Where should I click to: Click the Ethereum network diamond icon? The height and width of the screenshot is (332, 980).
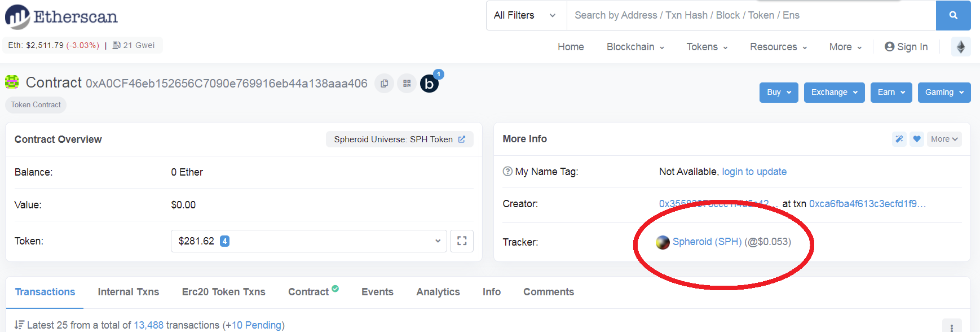tap(961, 47)
